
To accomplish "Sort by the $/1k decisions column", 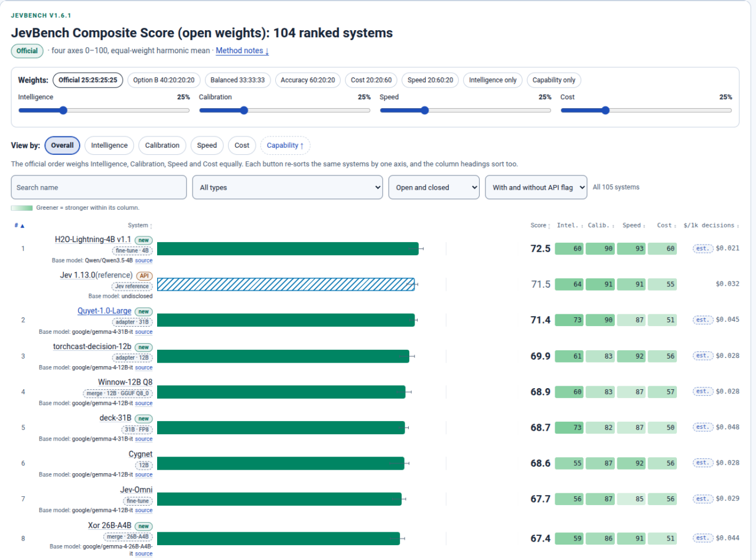I will coord(711,225).
